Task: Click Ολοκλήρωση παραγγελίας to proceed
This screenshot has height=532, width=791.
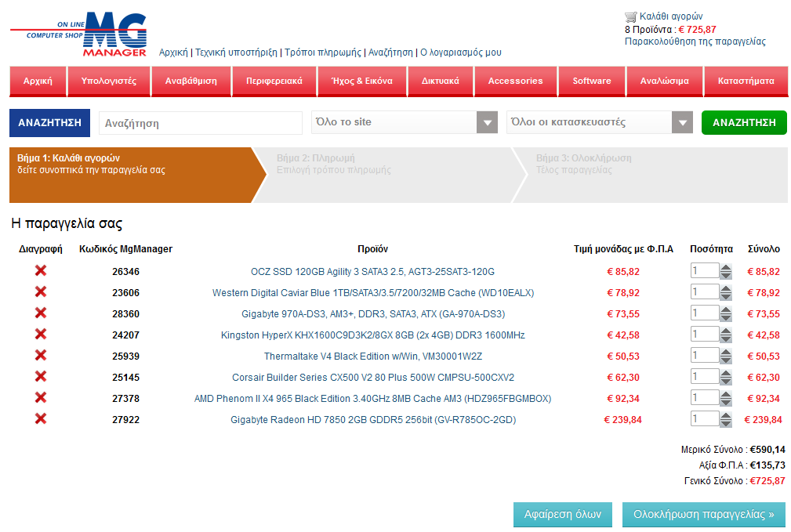Action: pos(704,514)
